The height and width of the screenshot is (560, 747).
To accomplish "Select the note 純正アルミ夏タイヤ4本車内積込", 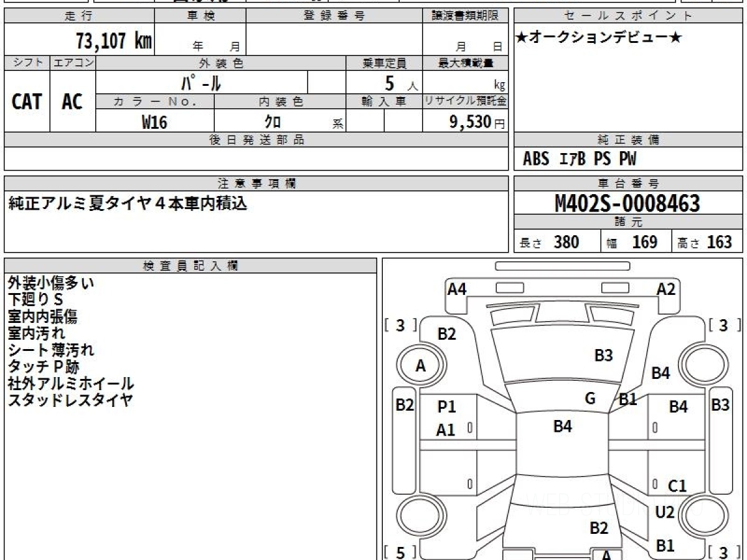I will 127,203.
